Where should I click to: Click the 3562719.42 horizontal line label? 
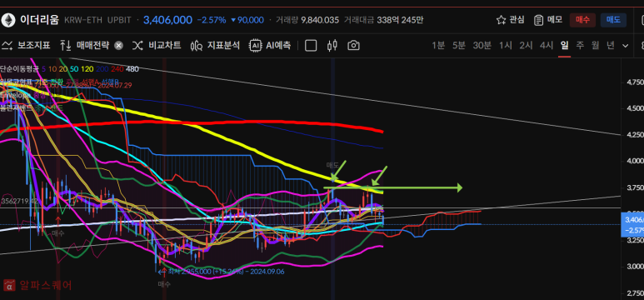click(19, 201)
